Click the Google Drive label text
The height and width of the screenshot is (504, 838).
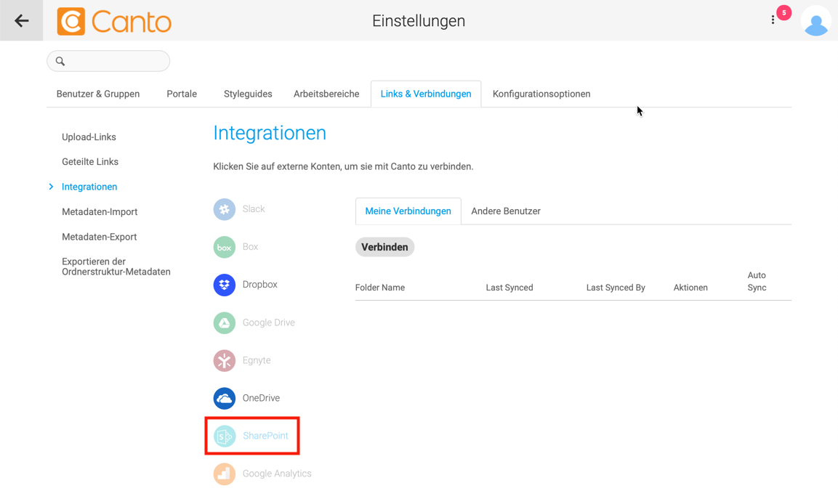tap(269, 323)
